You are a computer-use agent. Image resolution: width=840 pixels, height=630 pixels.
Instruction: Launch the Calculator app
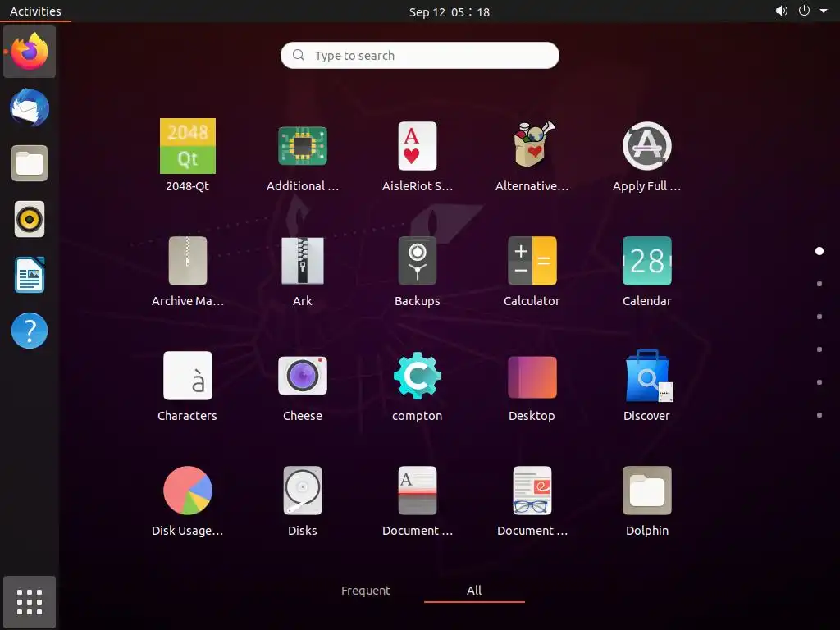pyautogui.click(x=532, y=260)
